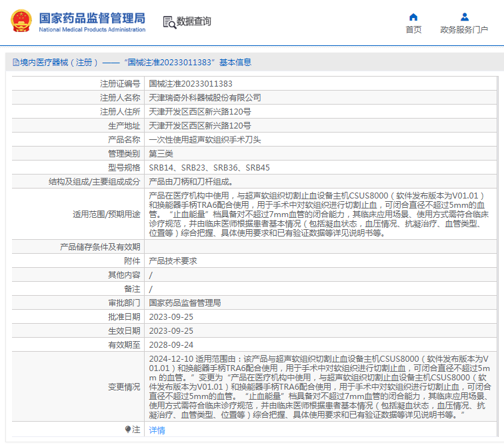Click the 数据查询 heading text
504x445 pixels.
[x=194, y=21]
